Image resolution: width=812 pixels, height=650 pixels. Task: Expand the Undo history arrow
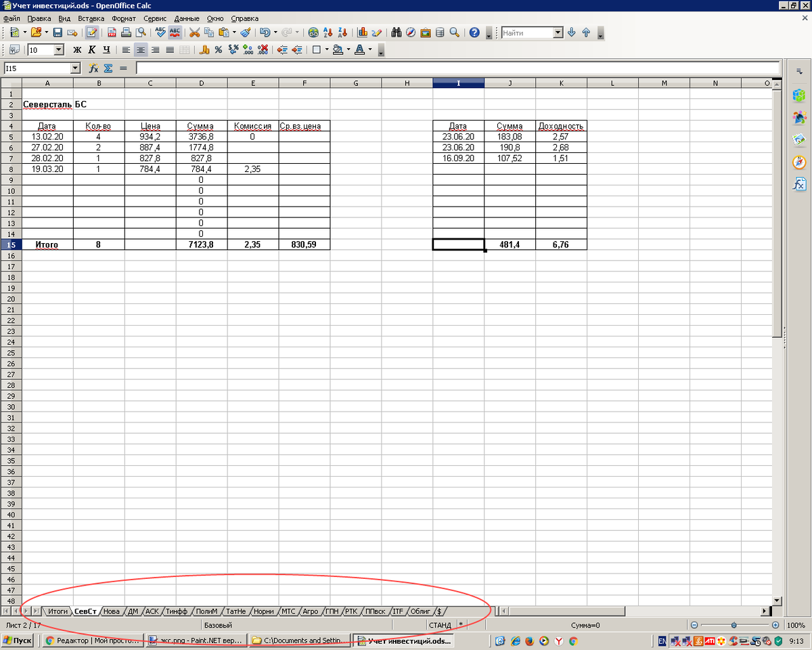pyautogui.click(x=275, y=32)
